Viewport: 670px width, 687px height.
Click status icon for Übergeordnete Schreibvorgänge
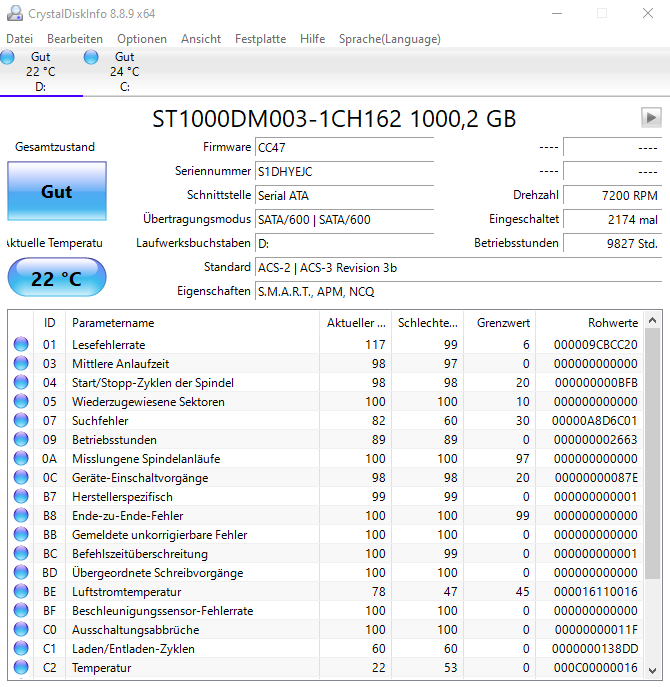(x=21, y=573)
